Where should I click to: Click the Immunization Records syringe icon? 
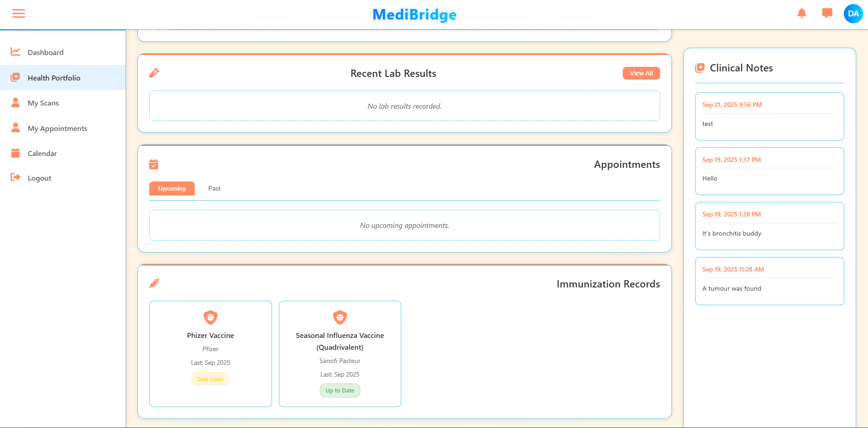point(154,283)
